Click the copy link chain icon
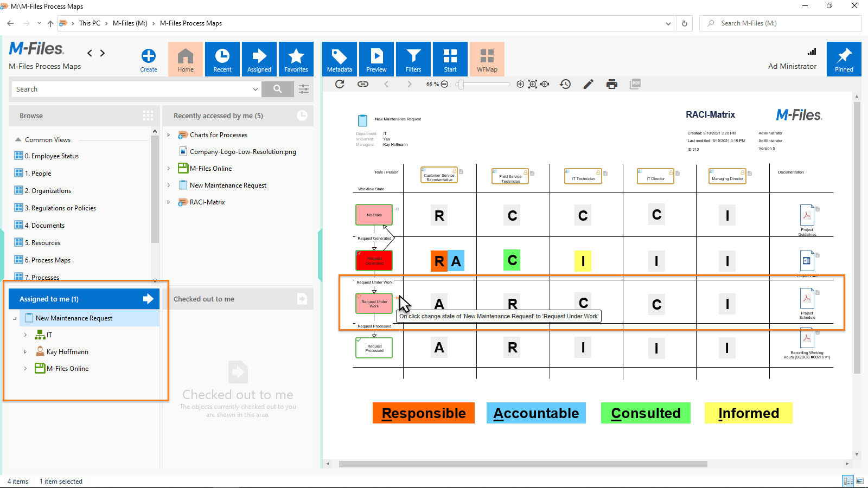 [x=363, y=84]
